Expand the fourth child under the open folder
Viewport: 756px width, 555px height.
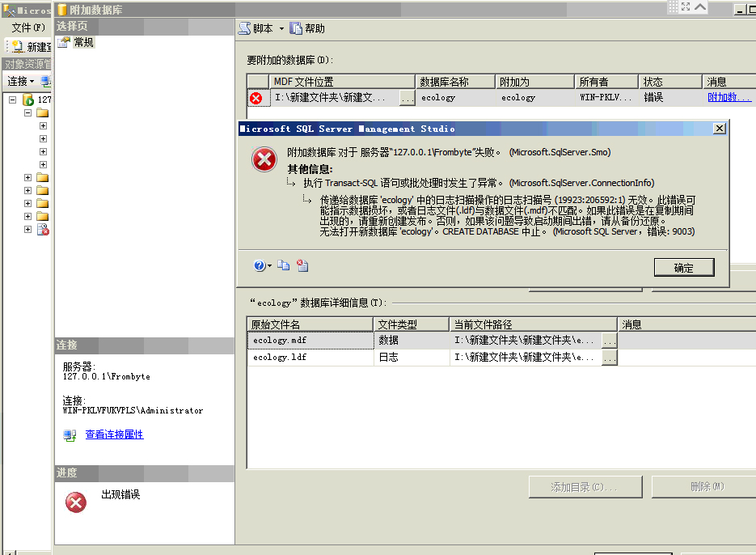(x=43, y=164)
